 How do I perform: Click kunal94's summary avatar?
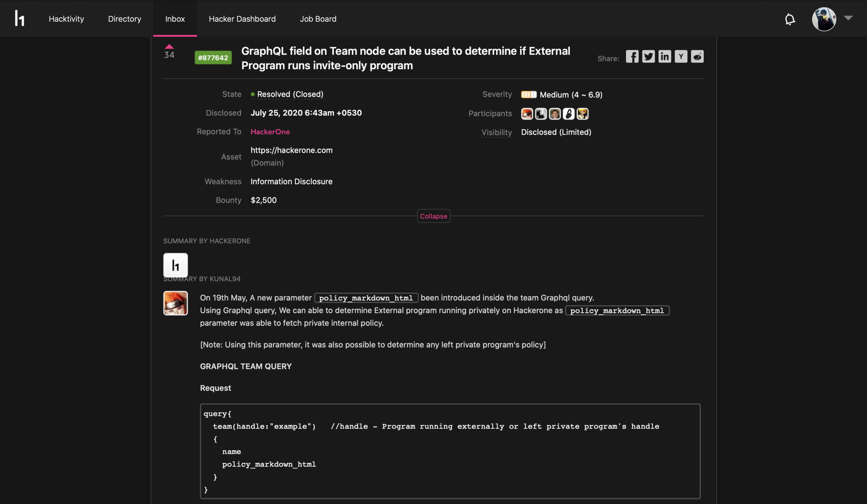[175, 303]
